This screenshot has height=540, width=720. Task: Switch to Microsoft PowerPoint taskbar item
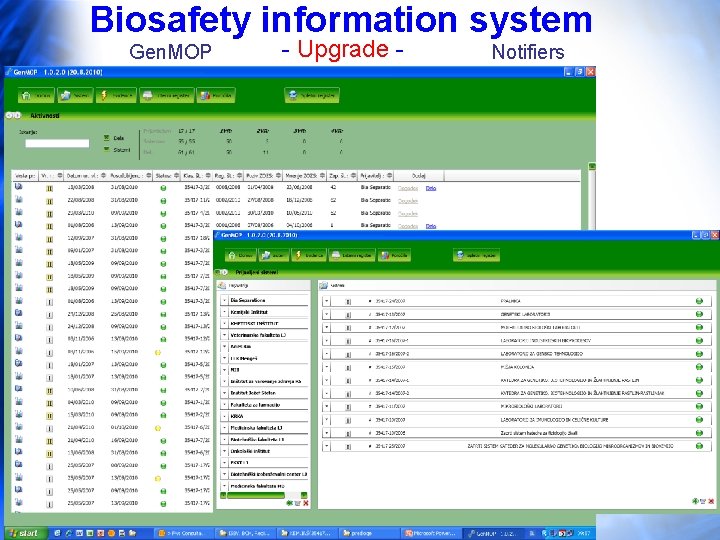point(430,533)
